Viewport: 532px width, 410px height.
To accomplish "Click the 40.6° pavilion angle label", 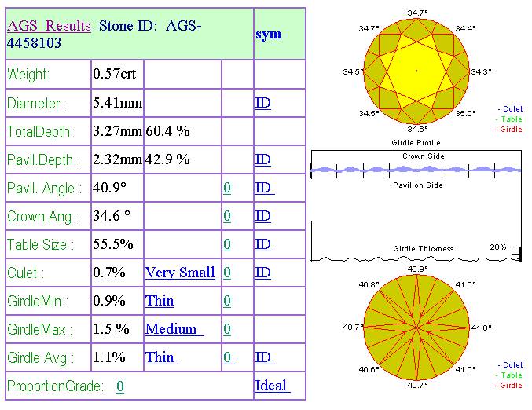I will pyautogui.click(x=369, y=370).
